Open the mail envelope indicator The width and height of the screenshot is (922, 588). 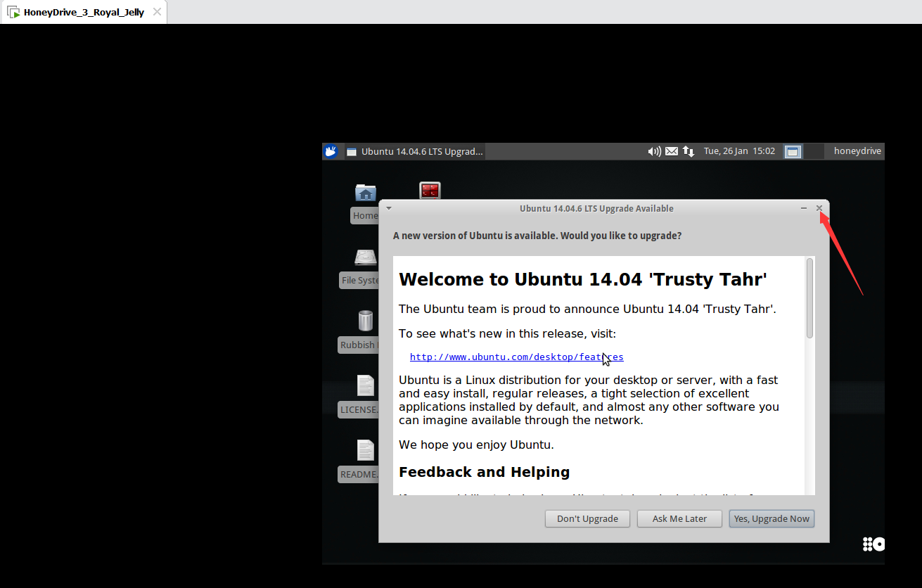tap(672, 151)
